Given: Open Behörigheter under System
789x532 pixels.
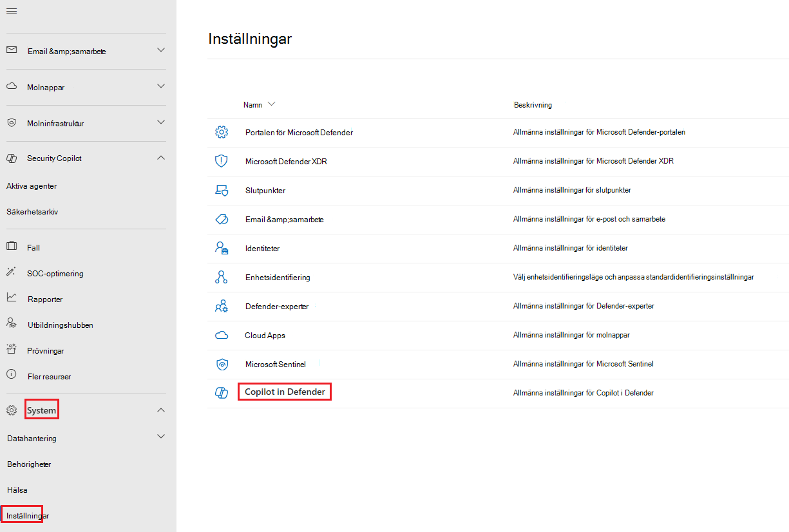Looking at the screenshot, I should point(29,464).
